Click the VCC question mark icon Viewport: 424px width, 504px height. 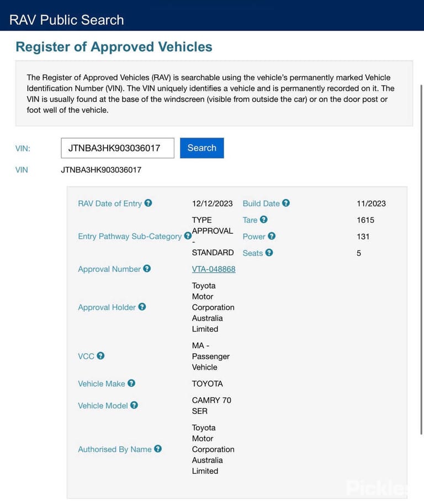click(x=100, y=356)
